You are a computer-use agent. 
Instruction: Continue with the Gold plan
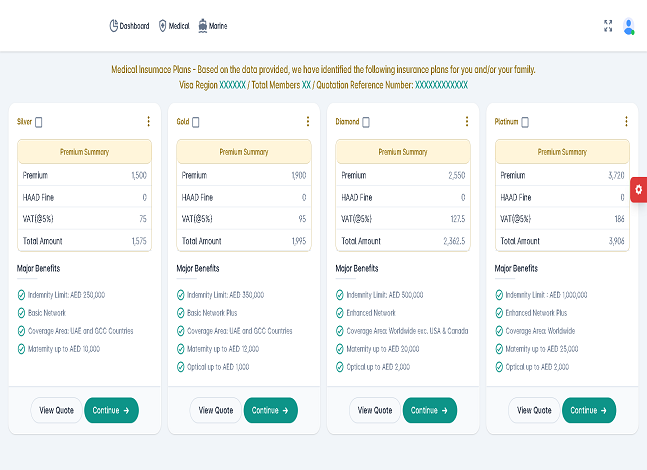pos(271,410)
